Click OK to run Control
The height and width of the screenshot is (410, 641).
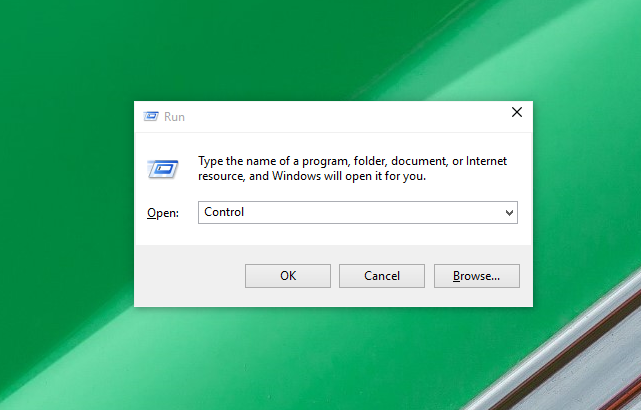288,276
